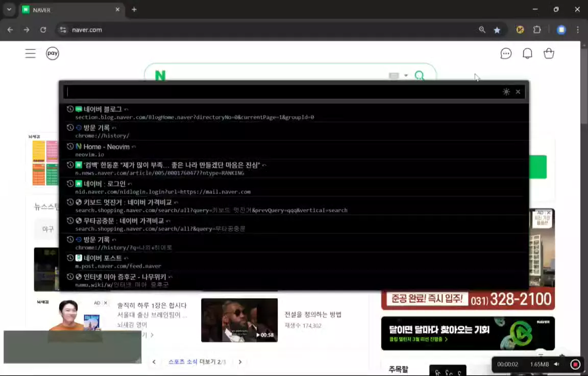Viewport: 588px width, 376px height.
Task: Select the 야구 news category tab
Action: [47, 229]
